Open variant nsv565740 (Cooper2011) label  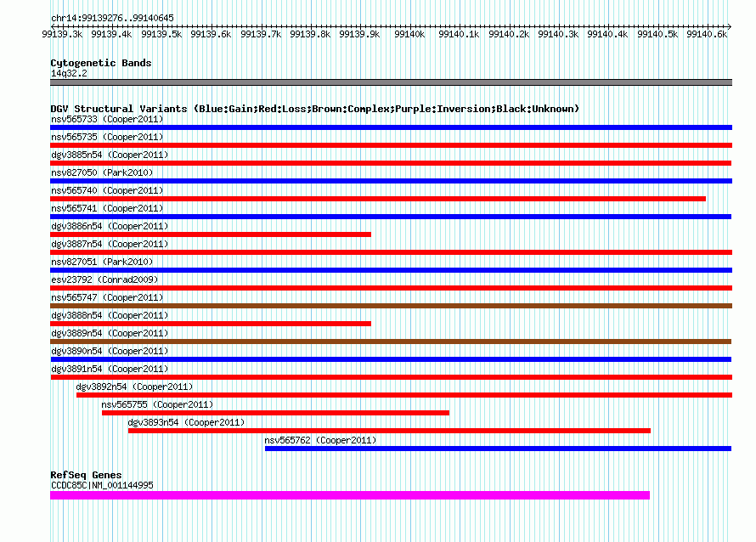point(107,190)
